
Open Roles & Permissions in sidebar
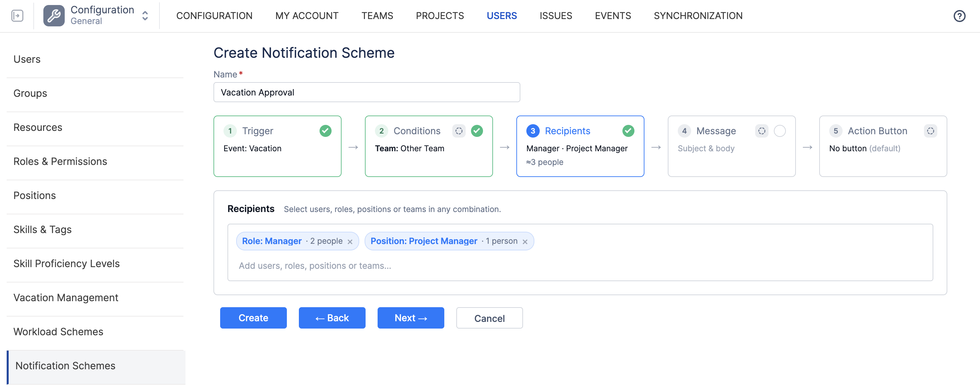(x=95, y=162)
